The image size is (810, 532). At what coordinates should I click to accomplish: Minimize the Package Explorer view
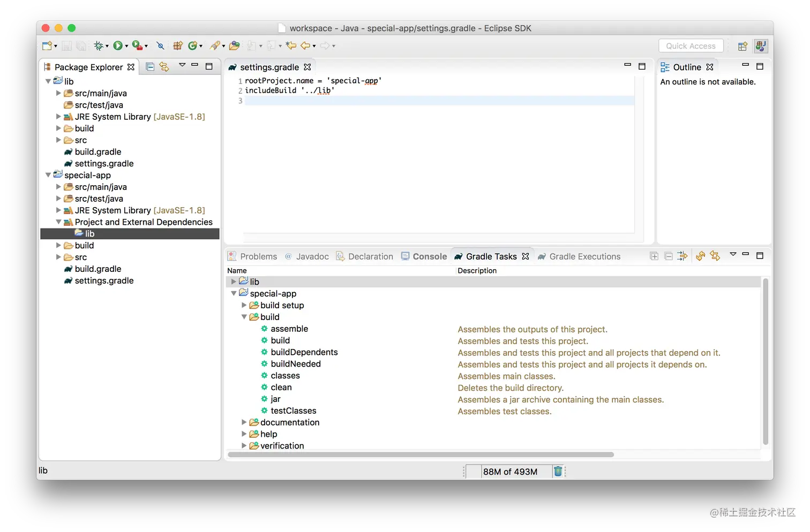coord(195,65)
